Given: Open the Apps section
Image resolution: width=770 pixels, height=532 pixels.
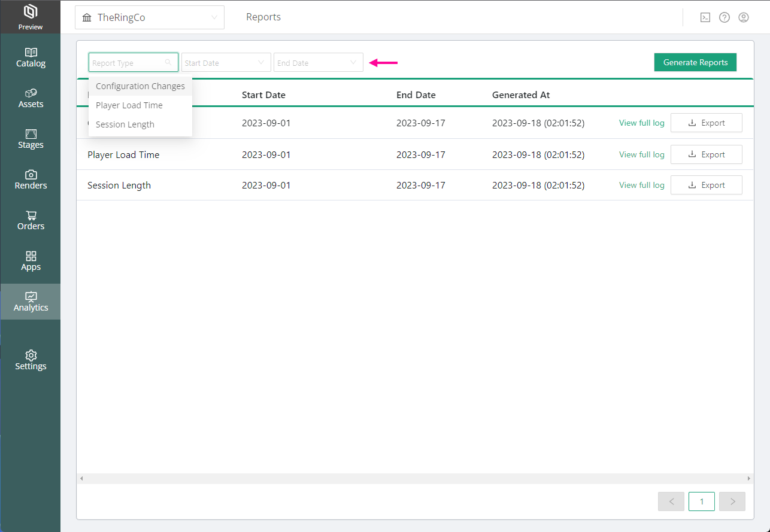Looking at the screenshot, I should 31,261.
